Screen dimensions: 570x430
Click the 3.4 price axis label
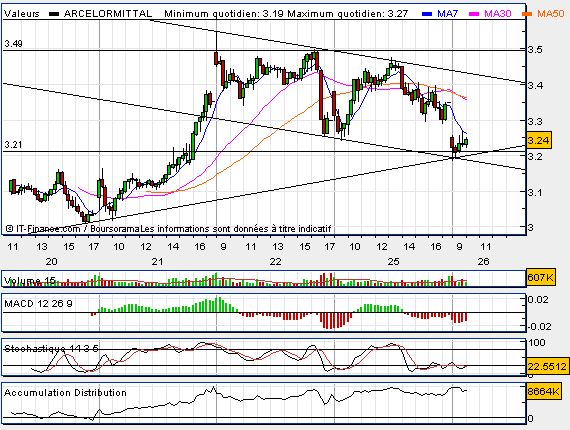tap(535, 85)
